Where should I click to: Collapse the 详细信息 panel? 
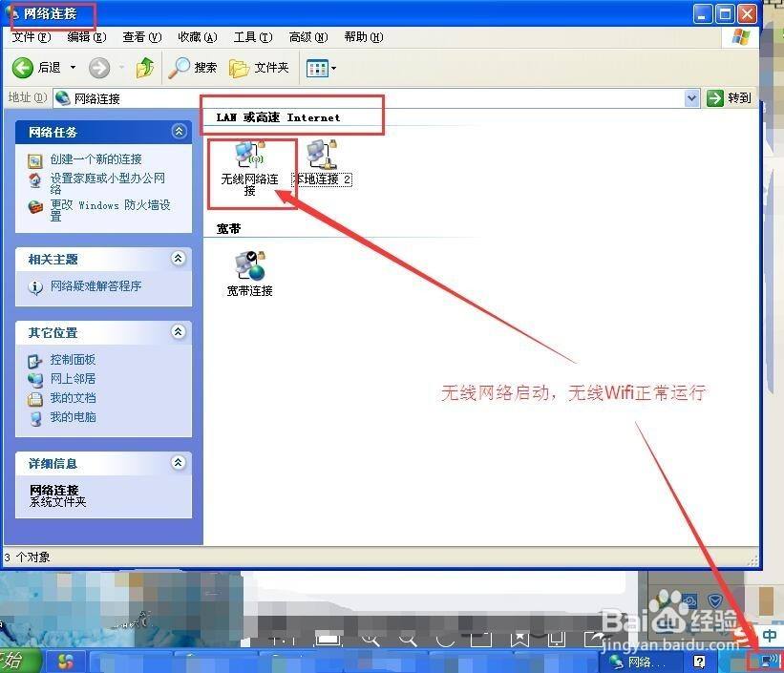coord(180,463)
